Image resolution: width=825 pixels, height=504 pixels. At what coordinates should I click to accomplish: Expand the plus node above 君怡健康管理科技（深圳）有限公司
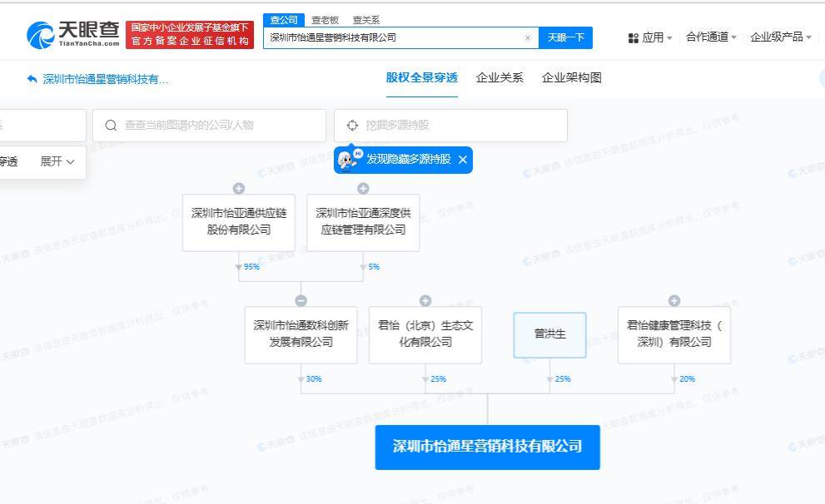click(674, 300)
